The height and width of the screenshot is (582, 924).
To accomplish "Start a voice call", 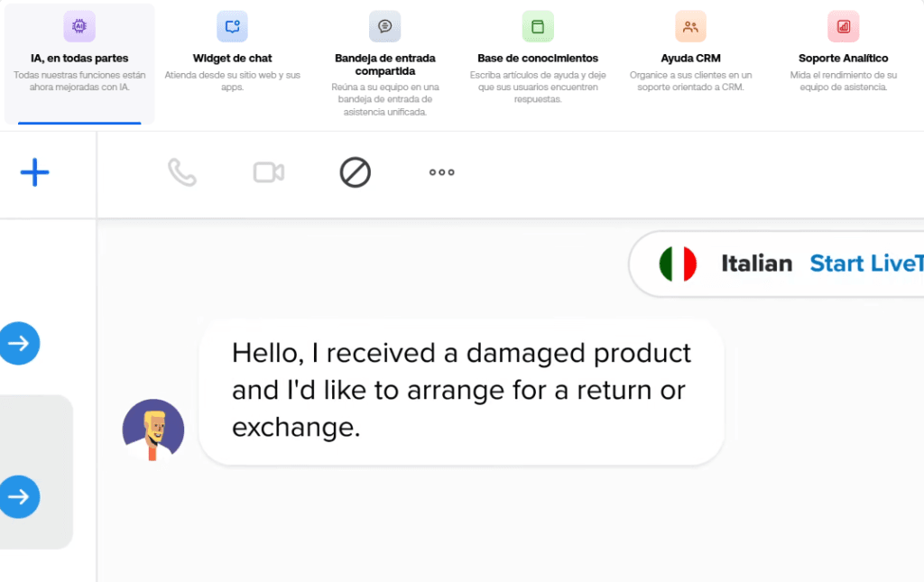I will pyautogui.click(x=182, y=172).
